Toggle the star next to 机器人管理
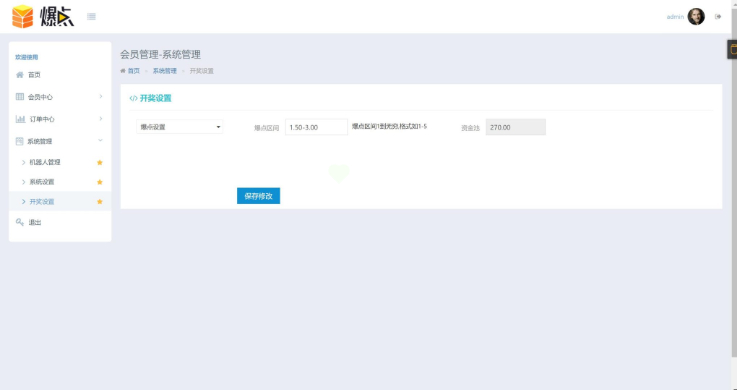Image resolution: width=737 pixels, height=390 pixels. click(100, 163)
